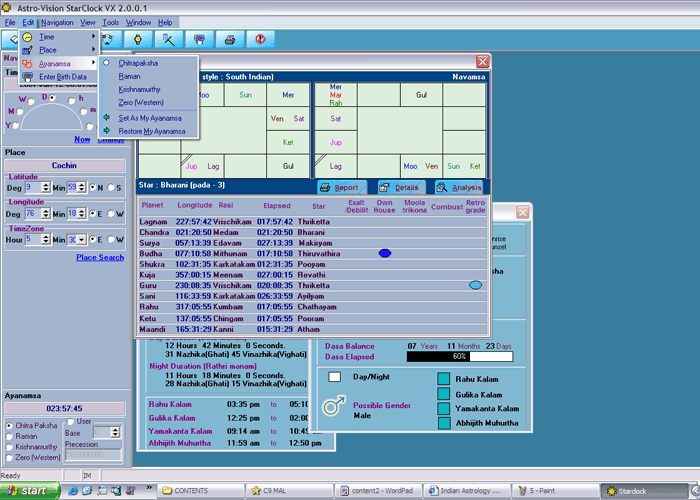Image resolution: width=700 pixels, height=500 pixels.
Task: Select Zero (Western) radio in side panel
Action: [x=9, y=458]
